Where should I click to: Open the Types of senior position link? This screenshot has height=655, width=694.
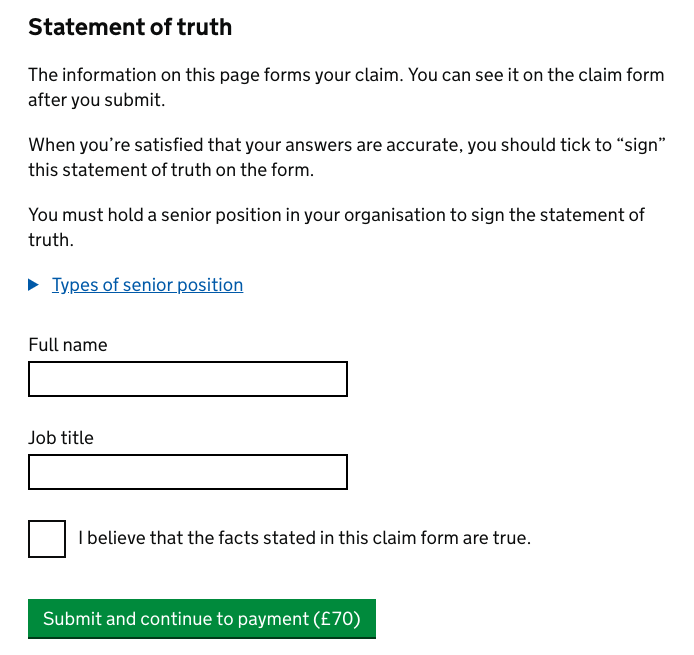(x=147, y=285)
